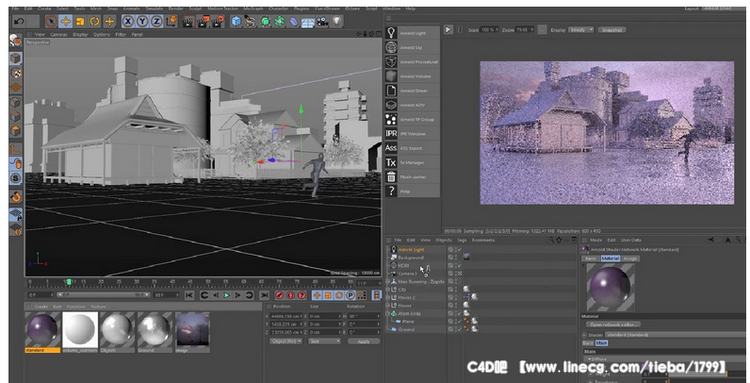Activate the Scale tool
Screen dimensions: 750x383
pos(80,21)
